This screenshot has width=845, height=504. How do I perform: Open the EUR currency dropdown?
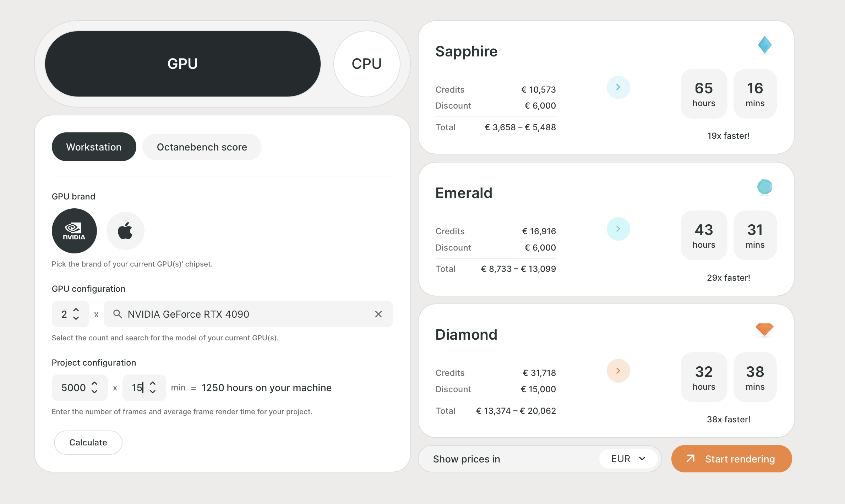click(x=628, y=459)
